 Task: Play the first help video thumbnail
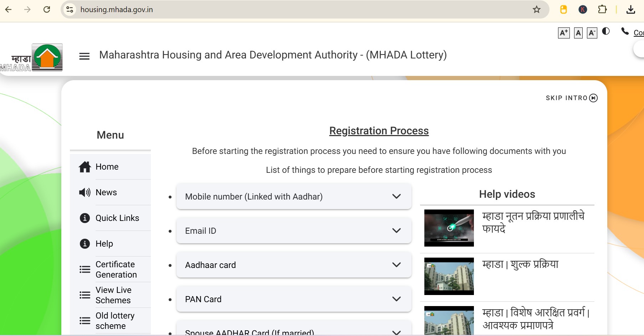[449, 228]
